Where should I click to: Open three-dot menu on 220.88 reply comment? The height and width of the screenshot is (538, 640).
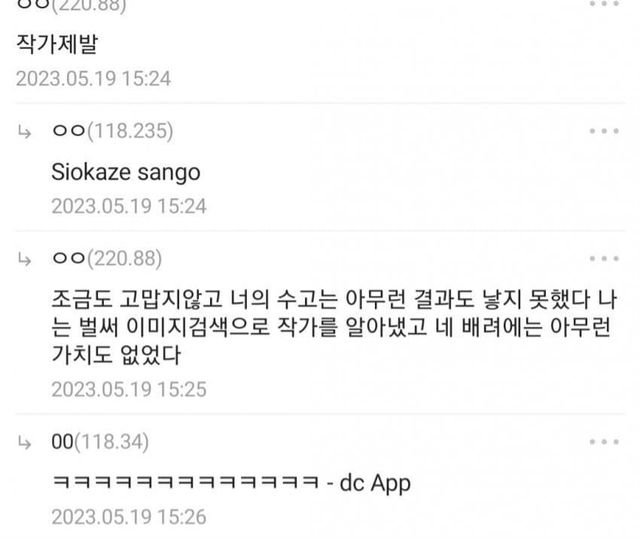pos(604,258)
